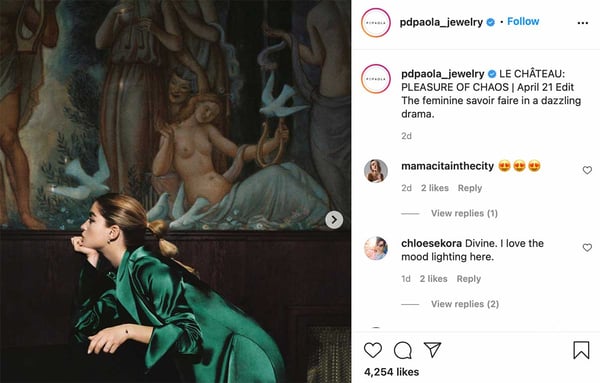Open the three-dot more options menu
Image resolution: width=600 pixels, height=383 pixels.
click(582, 23)
